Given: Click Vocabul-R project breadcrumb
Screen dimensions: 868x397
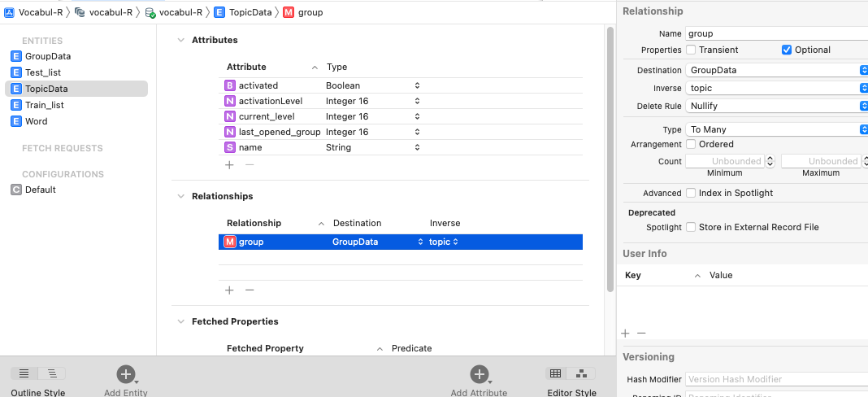Looking at the screenshot, I should coord(34,12).
